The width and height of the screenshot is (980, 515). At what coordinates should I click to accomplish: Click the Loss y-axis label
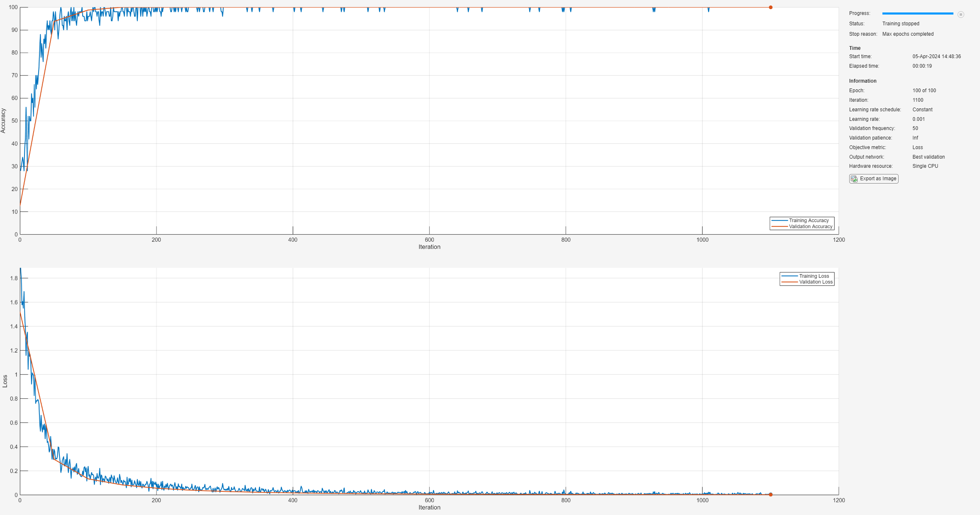(5, 381)
